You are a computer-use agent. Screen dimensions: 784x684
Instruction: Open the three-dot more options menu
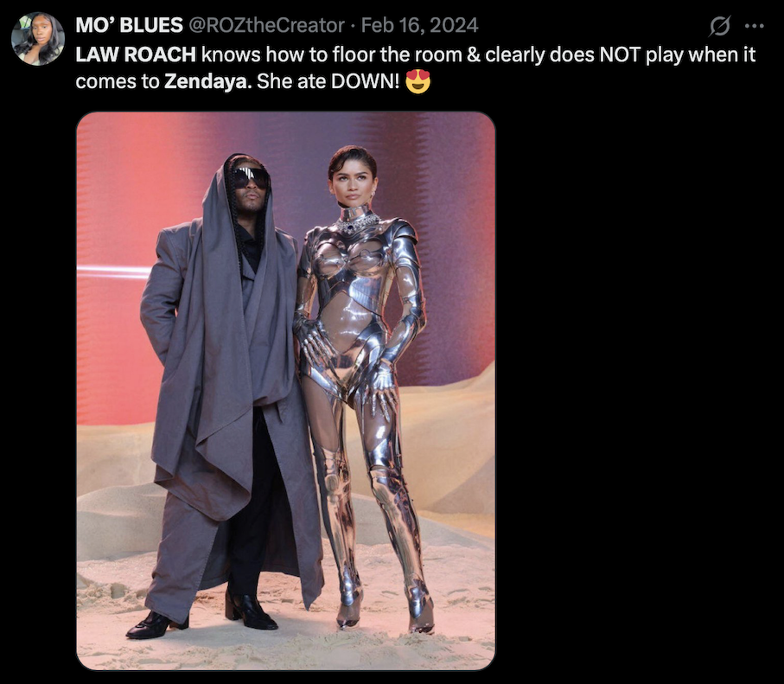pyautogui.click(x=754, y=26)
